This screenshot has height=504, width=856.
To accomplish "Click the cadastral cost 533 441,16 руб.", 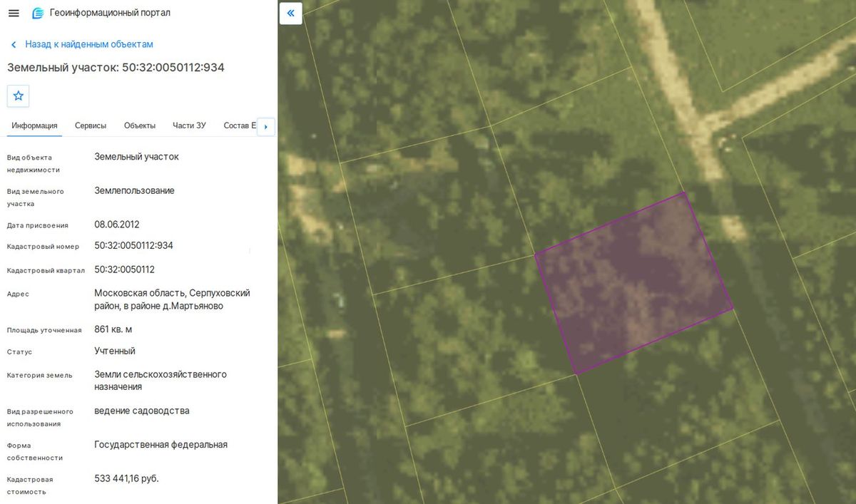I will click(x=126, y=478).
